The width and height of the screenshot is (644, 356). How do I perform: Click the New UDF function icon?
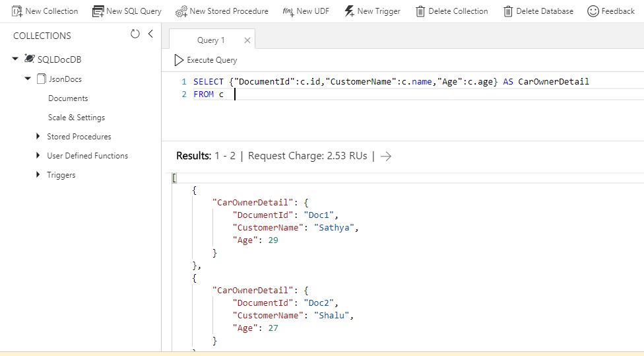pyautogui.click(x=288, y=11)
